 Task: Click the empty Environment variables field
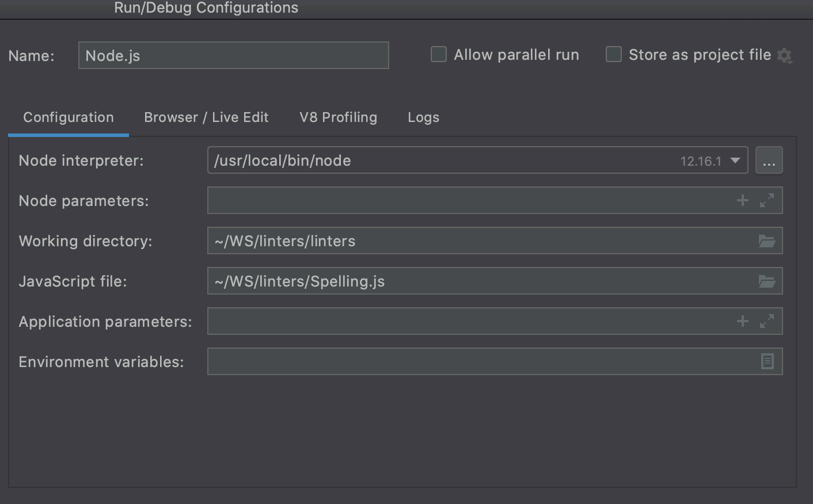461,361
